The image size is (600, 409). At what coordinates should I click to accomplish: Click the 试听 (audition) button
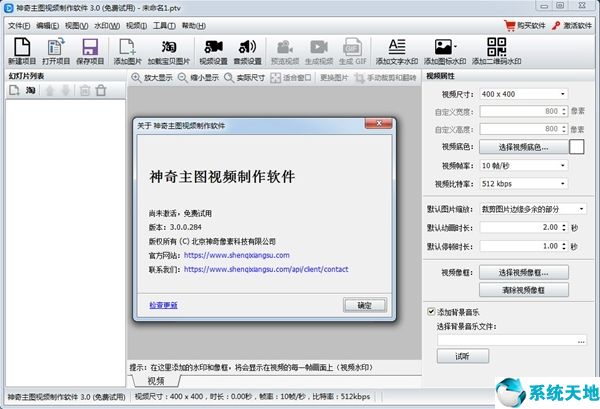click(463, 356)
